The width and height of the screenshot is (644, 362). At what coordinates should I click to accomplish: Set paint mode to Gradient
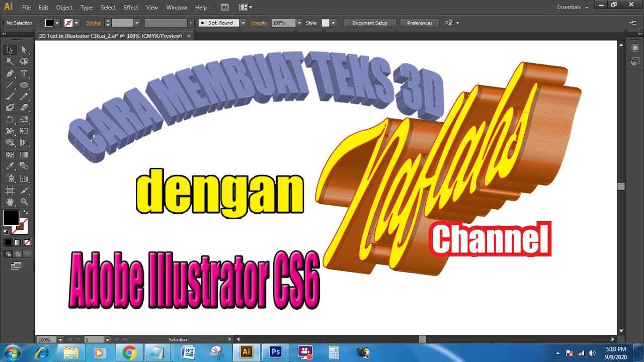coord(18,242)
